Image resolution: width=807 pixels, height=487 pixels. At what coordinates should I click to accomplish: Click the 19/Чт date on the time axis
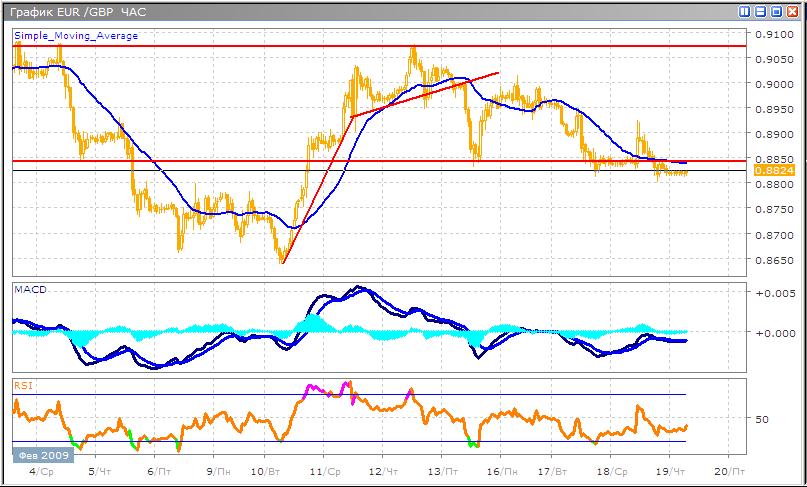pyautogui.click(x=676, y=471)
